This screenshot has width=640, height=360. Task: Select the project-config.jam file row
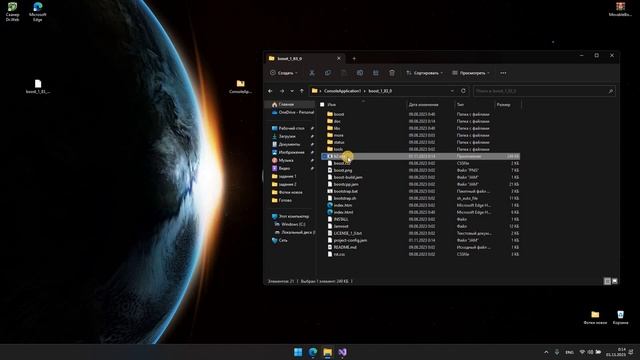(420, 240)
